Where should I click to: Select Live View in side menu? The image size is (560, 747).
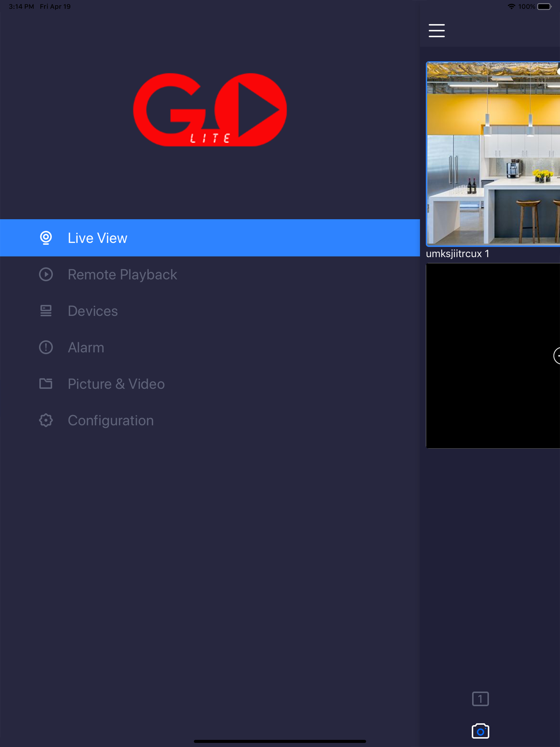click(210, 238)
